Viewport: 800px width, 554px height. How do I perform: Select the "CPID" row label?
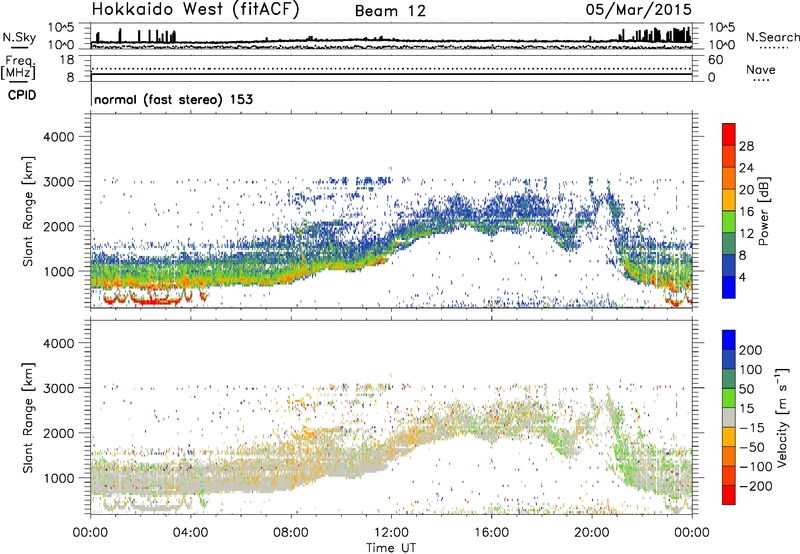[22, 95]
